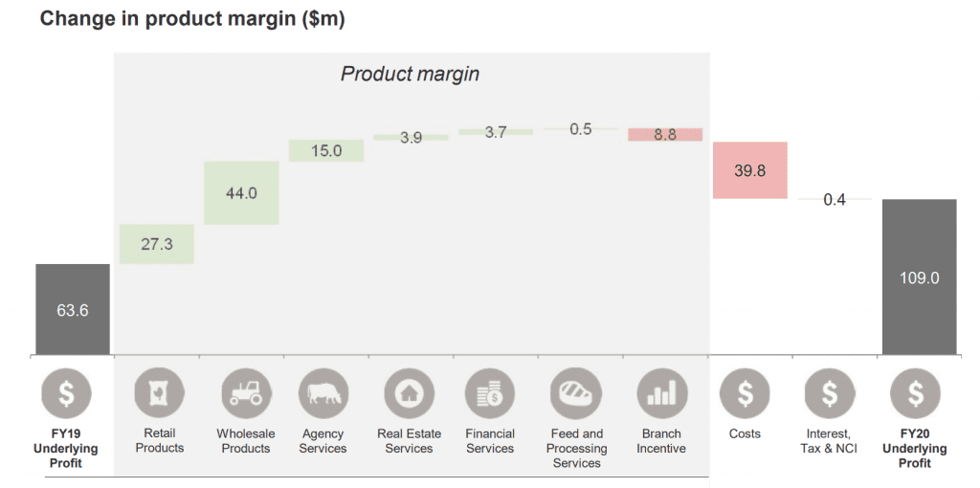The width and height of the screenshot is (980, 488).
Task: Click the 27.3 green Retail Products bar
Action: 157,244
